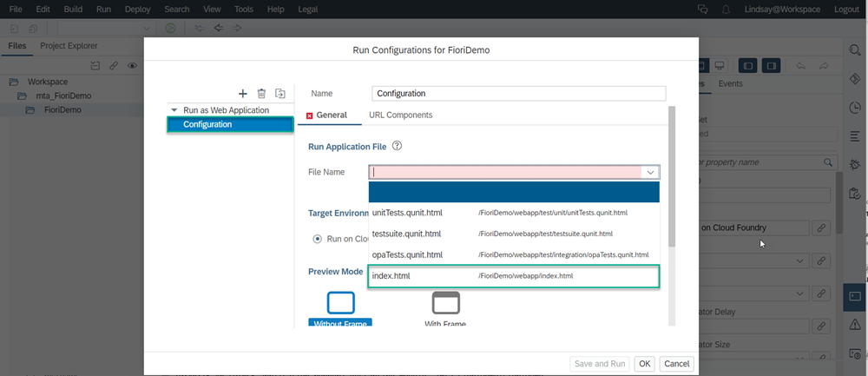868x376 pixels.
Task: Switch to the Project Explorer tab
Action: click(x=69, y=46)
